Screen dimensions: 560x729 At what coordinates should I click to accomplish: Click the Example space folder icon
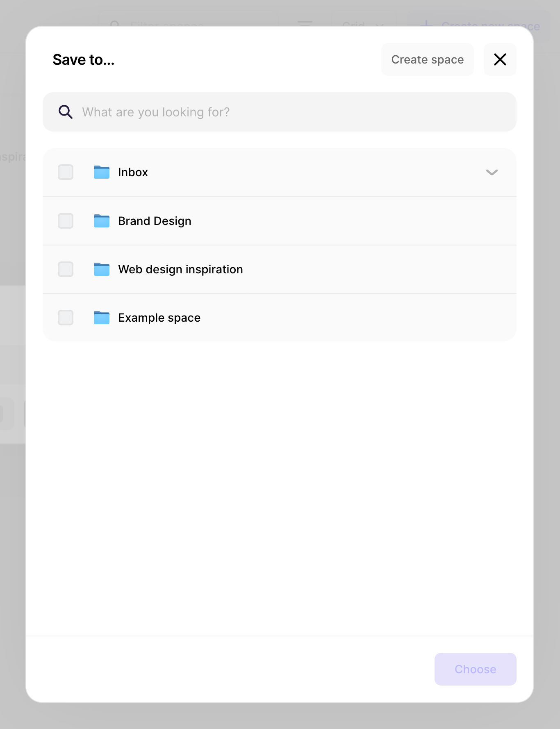(x=102, y=318)
